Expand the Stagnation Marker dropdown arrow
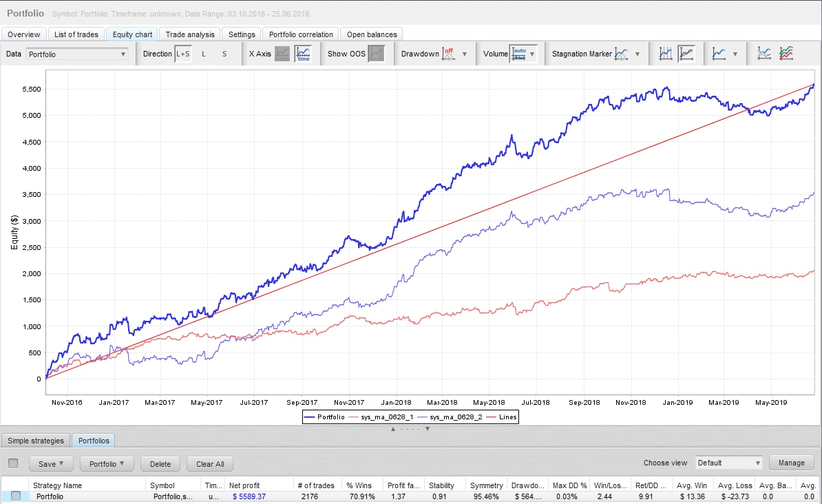This screenshot has height=504, width=822. (x=637, y=54)
